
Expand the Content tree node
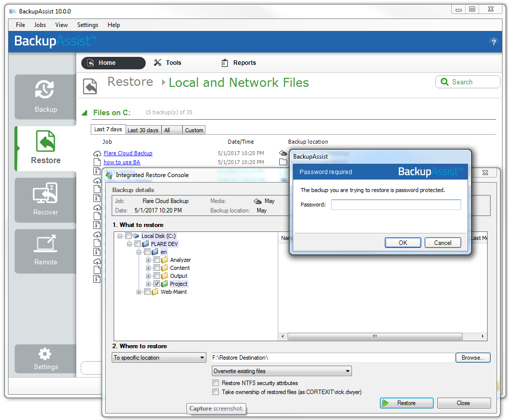(x=148, y=268)
